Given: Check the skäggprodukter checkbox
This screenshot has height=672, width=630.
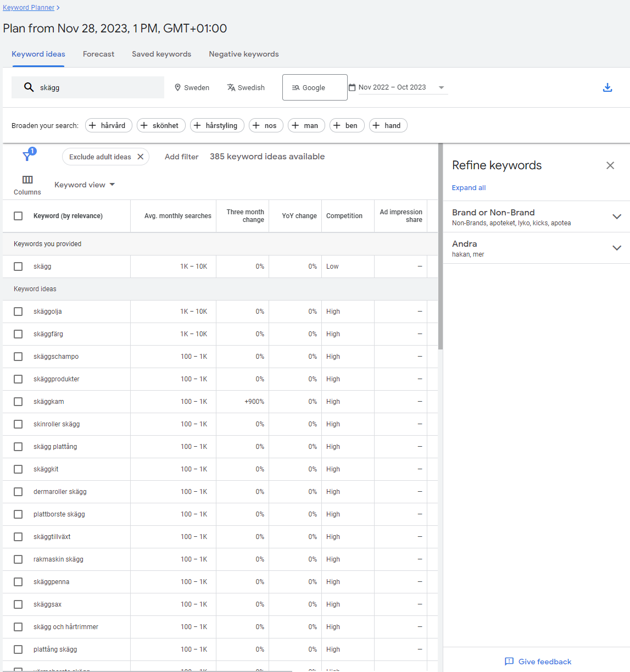Looking at the screenshot, I should (18, 379).
